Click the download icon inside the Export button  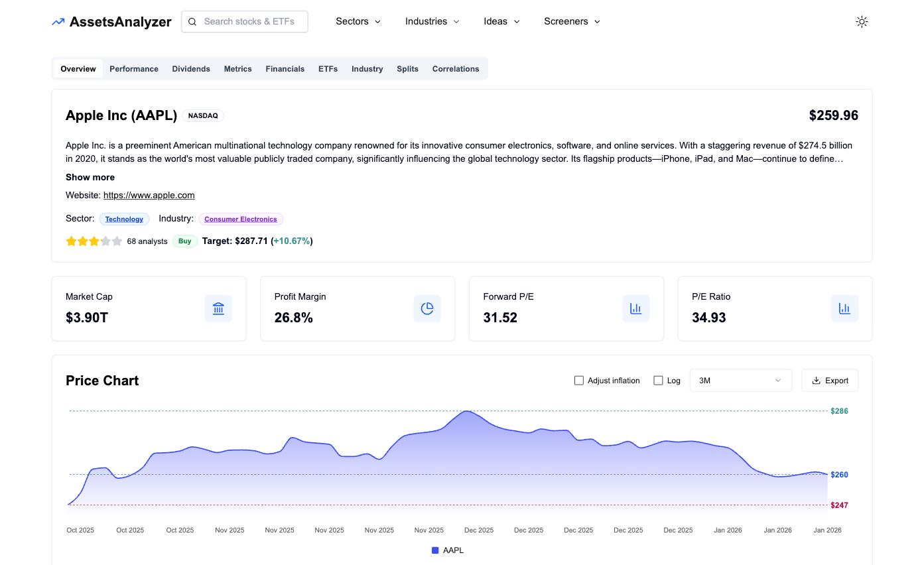817,380
